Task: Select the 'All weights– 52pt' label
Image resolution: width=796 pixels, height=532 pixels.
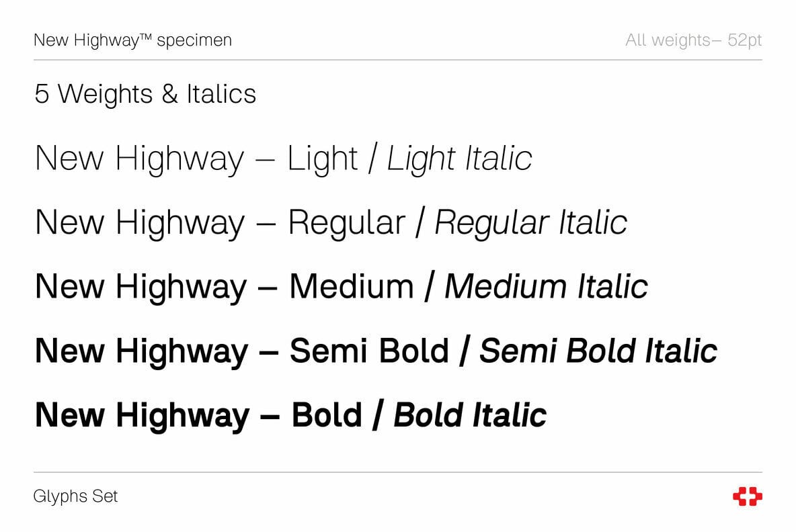Action: pos(693,40)
